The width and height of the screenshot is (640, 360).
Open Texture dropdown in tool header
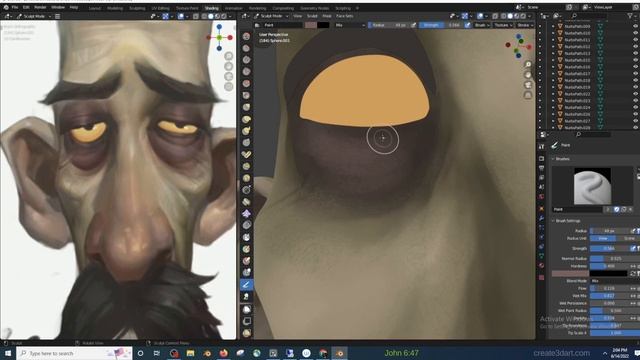[x=503, y=25]
